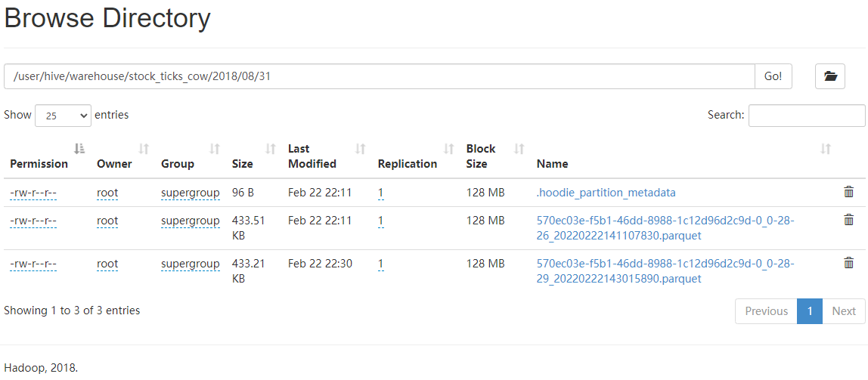The width and height of the screenshot is (868, 380).
Task: Delete parquet file ending 20220222141107830 with trash icon
Action: [848, 220]
